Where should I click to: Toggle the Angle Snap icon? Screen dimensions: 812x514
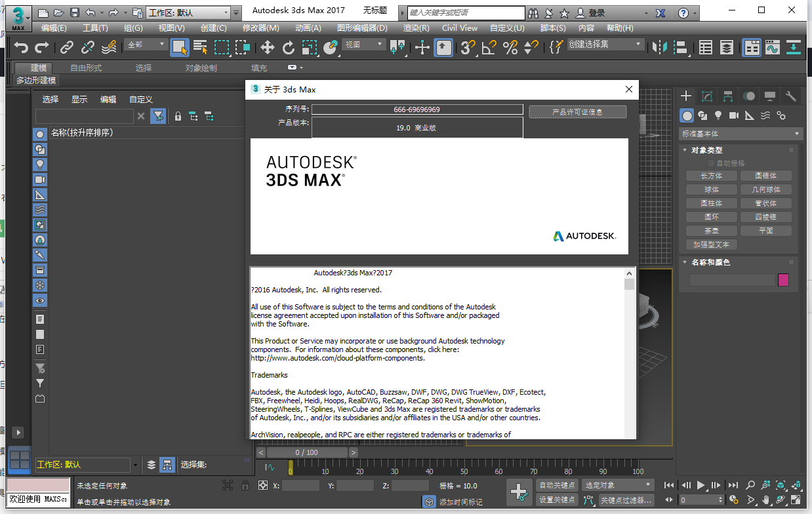click(x=489, y=47)
